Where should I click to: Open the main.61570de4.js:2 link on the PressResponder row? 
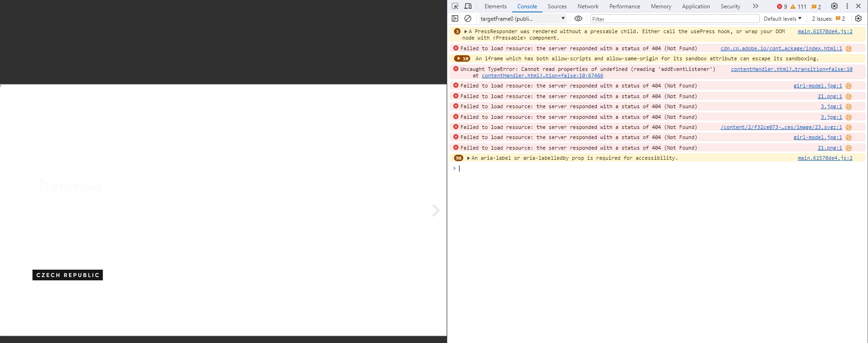tap(825, 32)
